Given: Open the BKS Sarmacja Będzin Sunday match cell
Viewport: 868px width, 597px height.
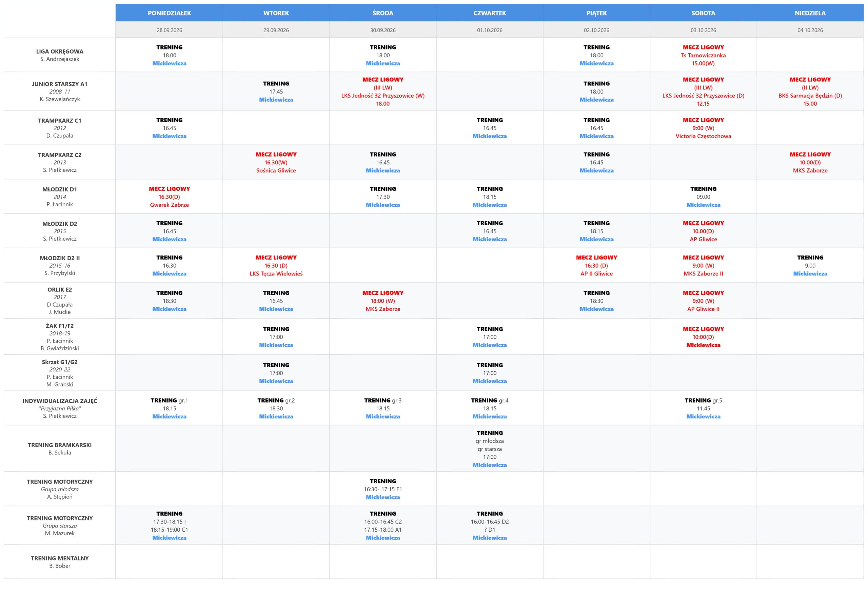Looking at the screenshot, I should [x=810, y=91].
